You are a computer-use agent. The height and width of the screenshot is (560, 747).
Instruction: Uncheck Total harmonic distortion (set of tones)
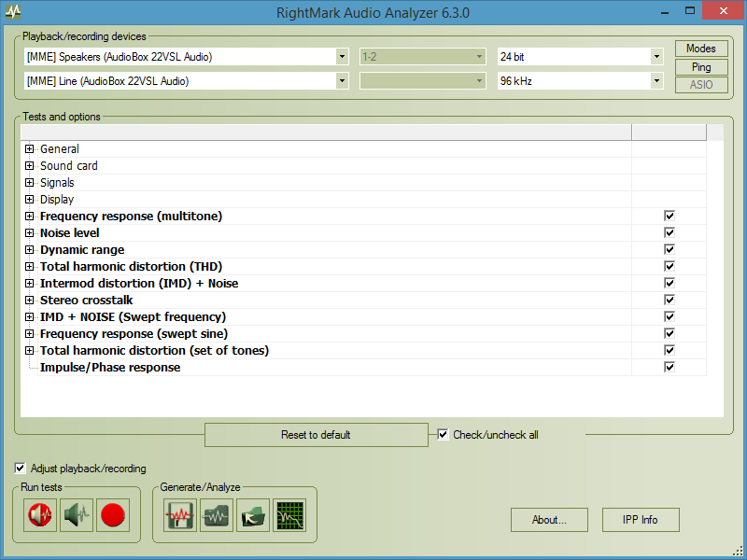(x=669, y=350)
